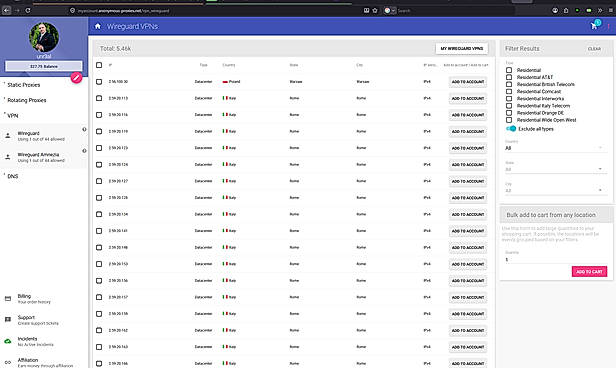Image resolution: width=616 pixels, height=368 pixels.
Task: Click the Poland country cell
Action: (x=231, y=82)
